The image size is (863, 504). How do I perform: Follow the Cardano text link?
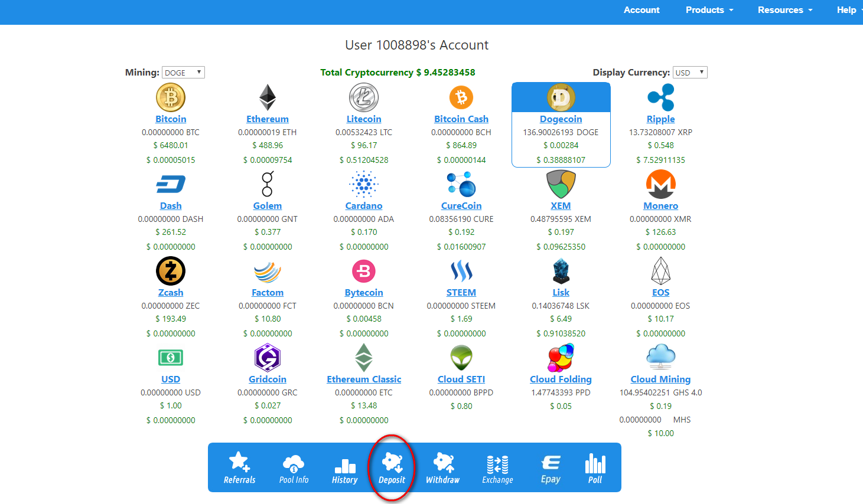pyautogui.click(x=364, y=206)
